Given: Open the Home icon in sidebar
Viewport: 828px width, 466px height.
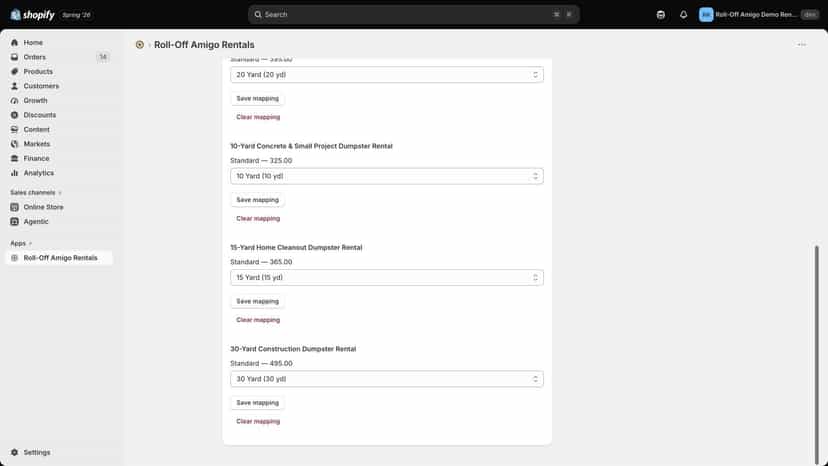Looking at the screenshot, I should pos(14,42).
